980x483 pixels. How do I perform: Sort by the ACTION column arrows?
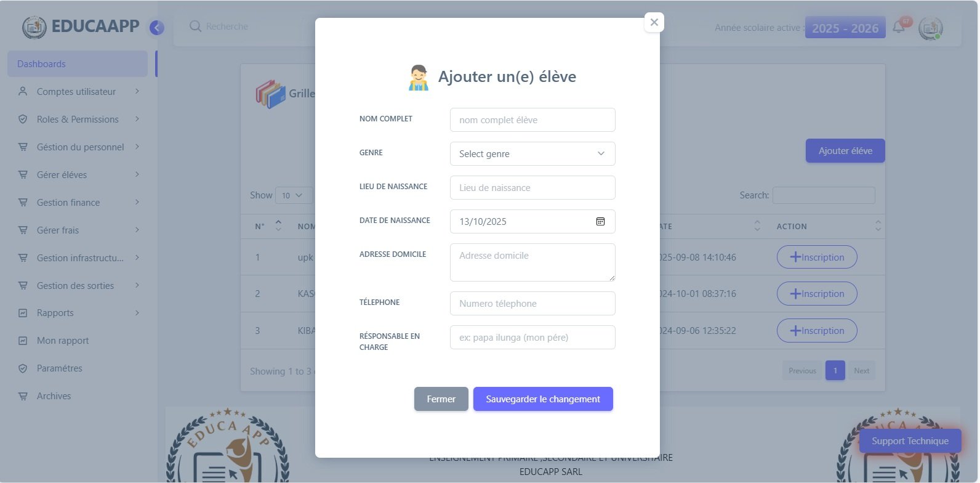(x=878, y=226)
